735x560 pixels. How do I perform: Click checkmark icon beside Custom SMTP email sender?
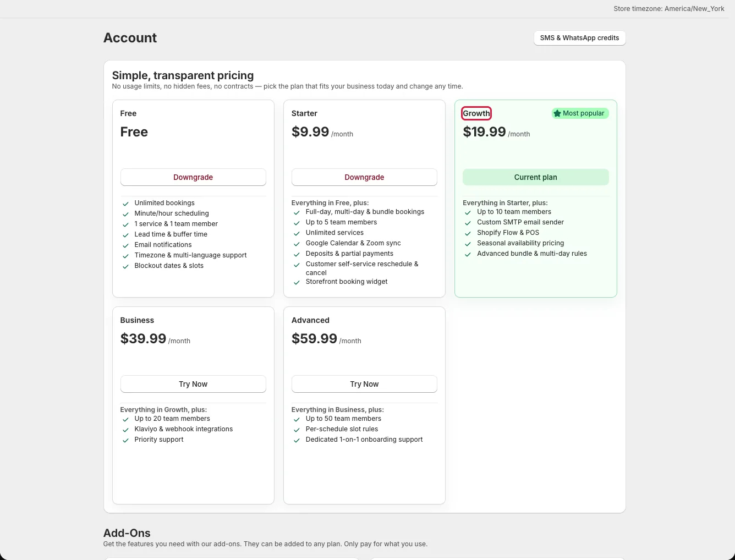[468, 223]
